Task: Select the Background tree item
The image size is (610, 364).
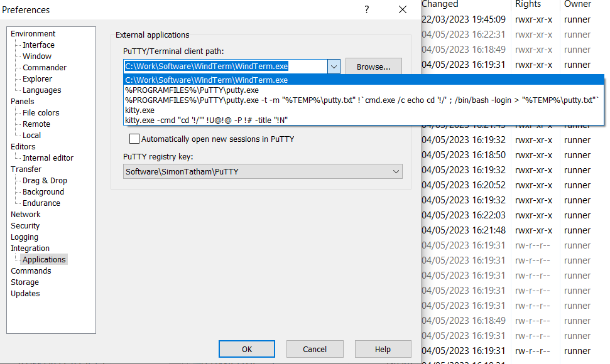Action: point(43,191)
